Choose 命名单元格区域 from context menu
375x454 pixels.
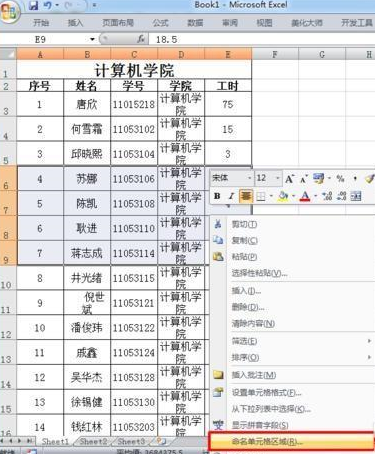pos(292,442)
